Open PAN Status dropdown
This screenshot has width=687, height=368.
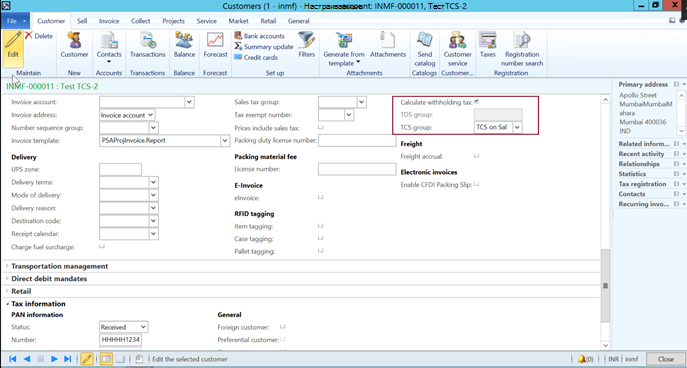(x=143, y=327)
